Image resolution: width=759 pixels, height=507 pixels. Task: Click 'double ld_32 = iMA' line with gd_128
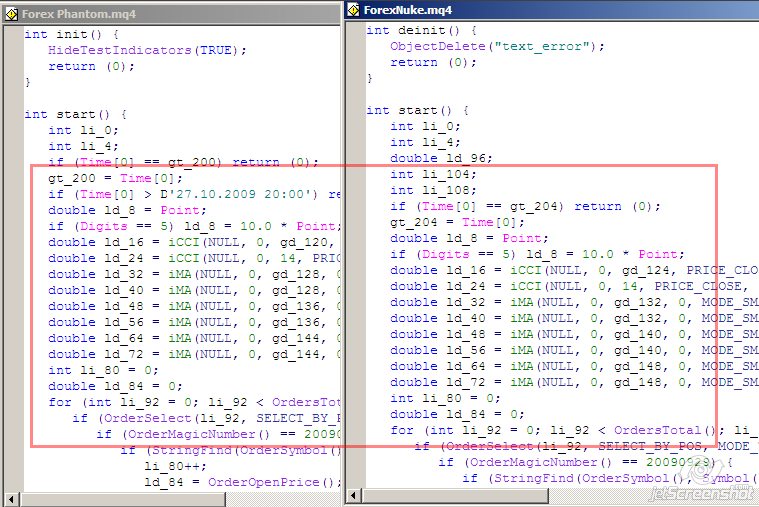[x=194, y=274]
